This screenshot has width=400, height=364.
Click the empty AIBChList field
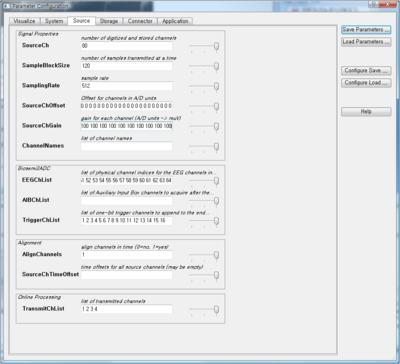tap(126, 201)
